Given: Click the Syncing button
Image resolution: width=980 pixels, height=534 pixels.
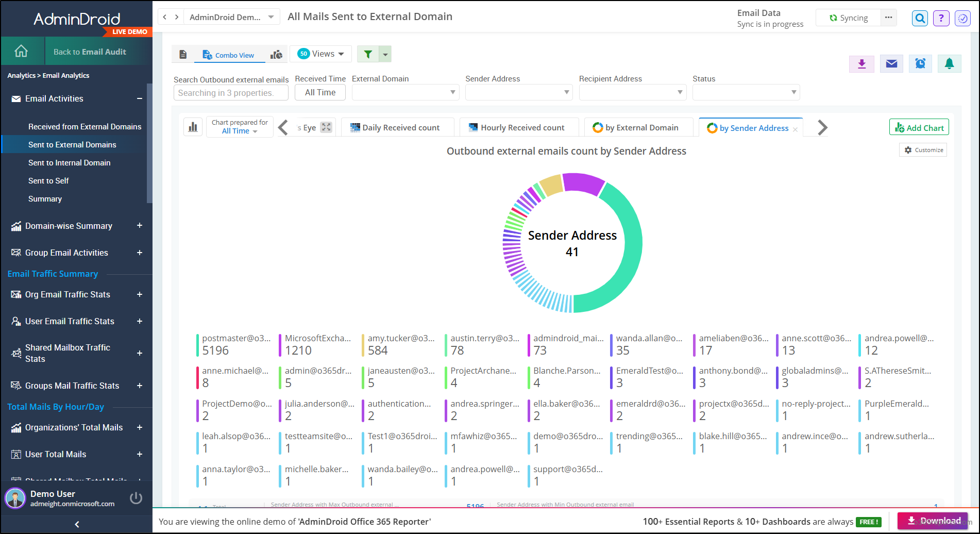Looking at the screenshot, I should 849,18.
